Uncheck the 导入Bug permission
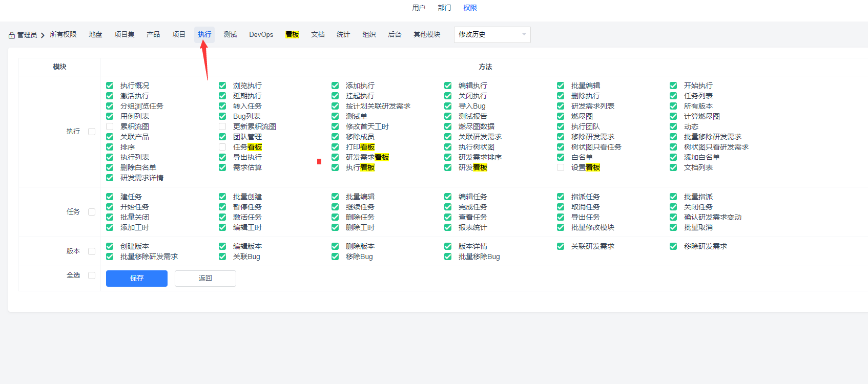The width and height of the screenshot is (868, 384). click(448, 106)
